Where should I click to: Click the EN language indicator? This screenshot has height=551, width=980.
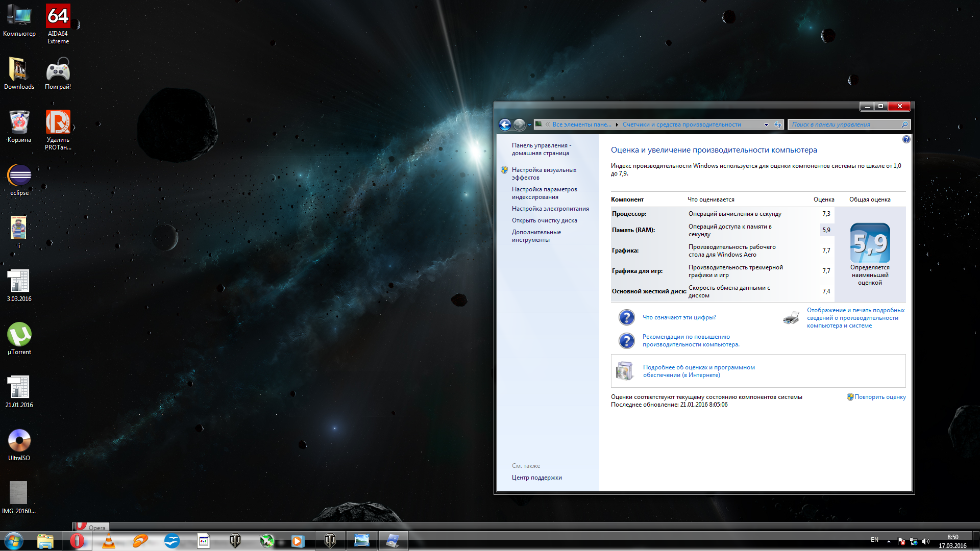coord(874,540)
